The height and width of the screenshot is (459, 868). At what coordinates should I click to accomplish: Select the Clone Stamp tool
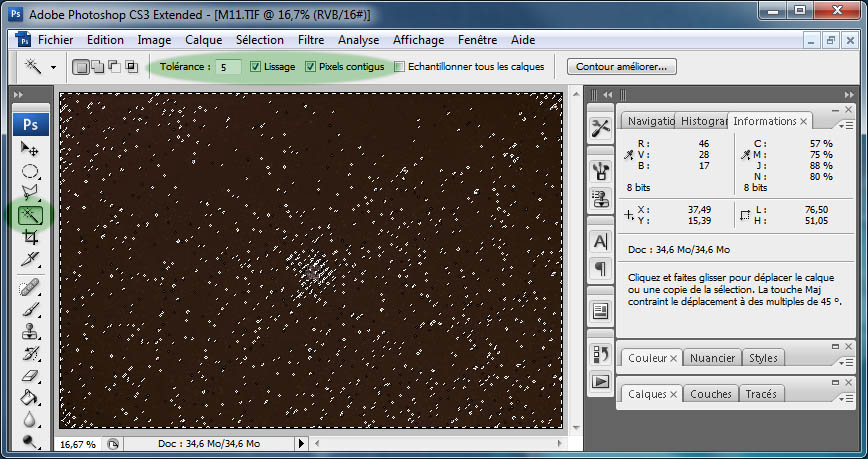pyautogui.click(x=30, y=332)
